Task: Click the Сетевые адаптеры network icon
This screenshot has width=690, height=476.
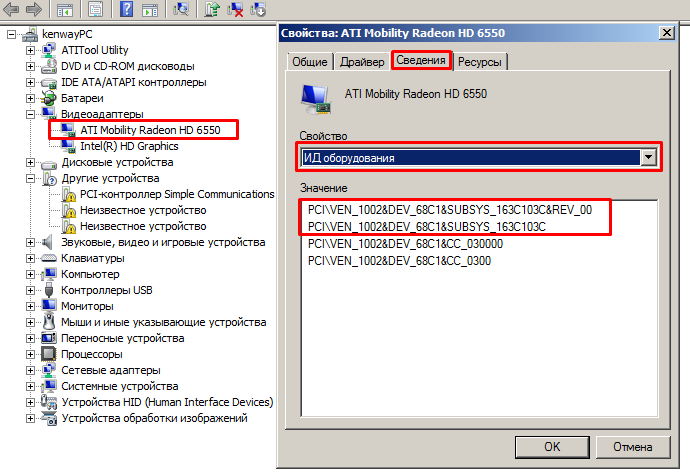Action: [48, 370]
